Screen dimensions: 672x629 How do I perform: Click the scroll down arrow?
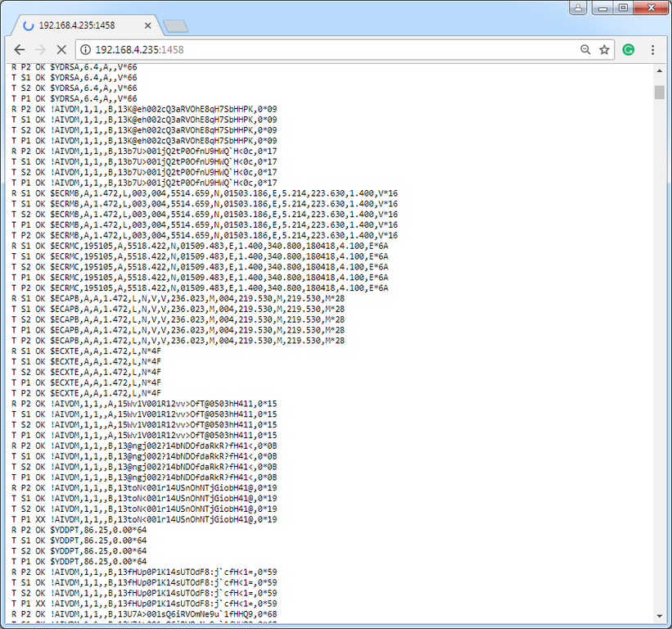(x=659, y=616)
